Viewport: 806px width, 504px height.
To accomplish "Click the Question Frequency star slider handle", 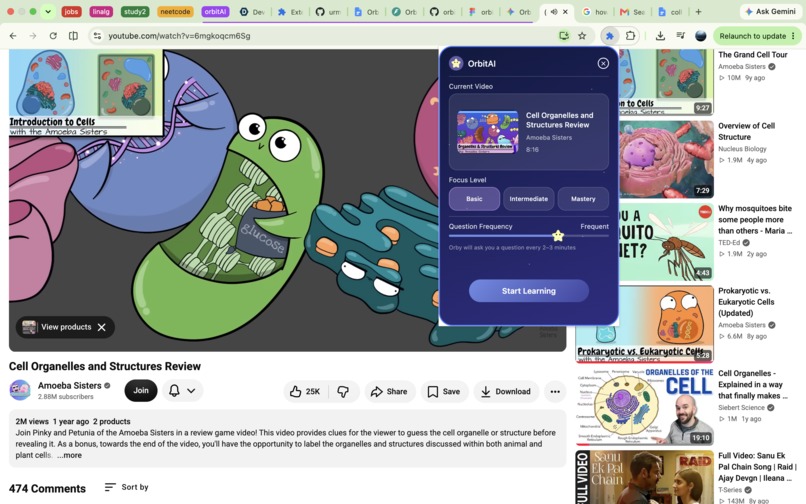I will (558, 236).
